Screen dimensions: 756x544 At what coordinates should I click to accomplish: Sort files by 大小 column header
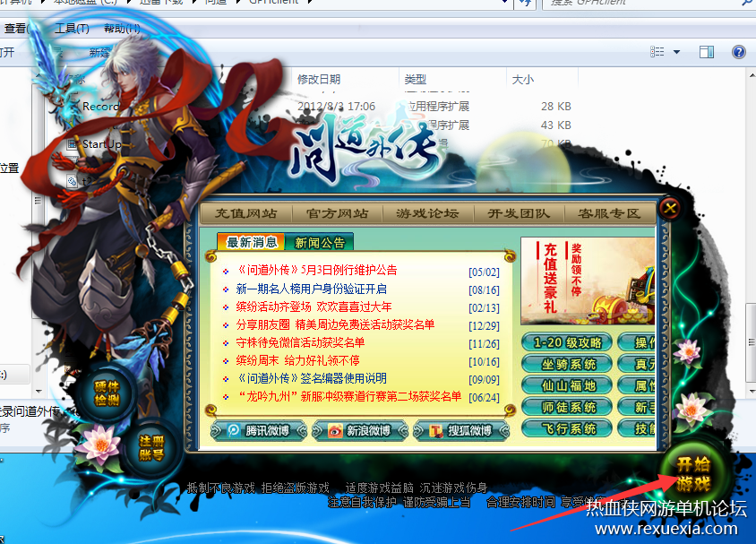point(522,79)
